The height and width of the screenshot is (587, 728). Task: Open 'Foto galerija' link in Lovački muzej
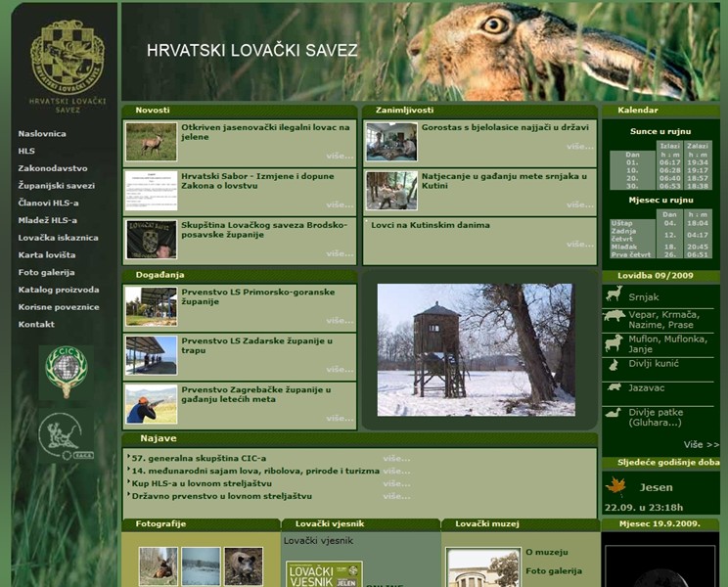(x=554, y=571)
